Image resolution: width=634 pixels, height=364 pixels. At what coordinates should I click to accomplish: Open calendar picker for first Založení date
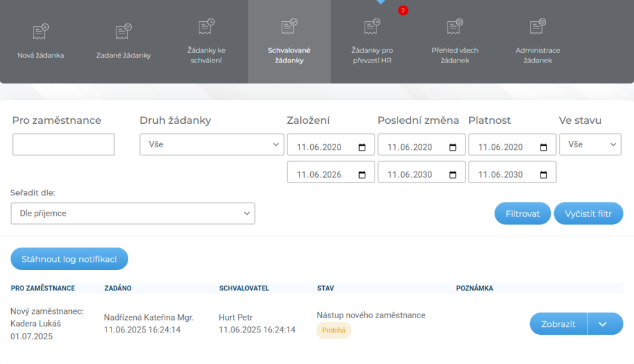362,147
